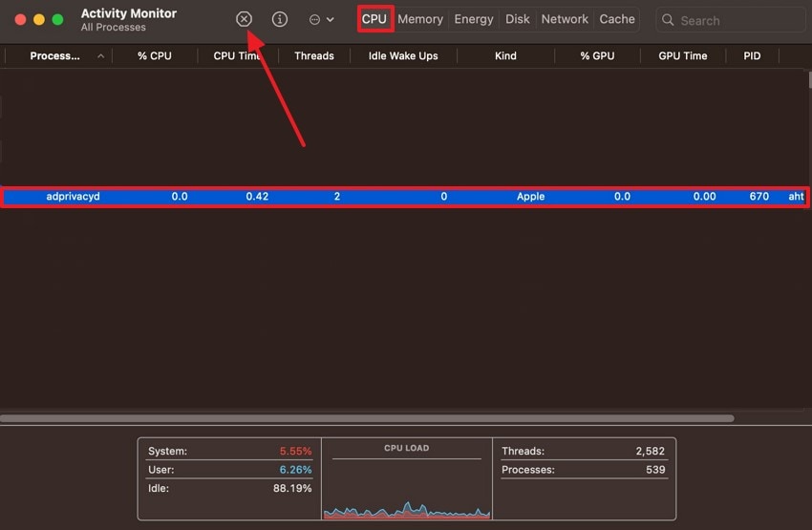Viewport: 812px width, 530px height.
Task: Click the yellow minimize window button
Action: (39, 20)
